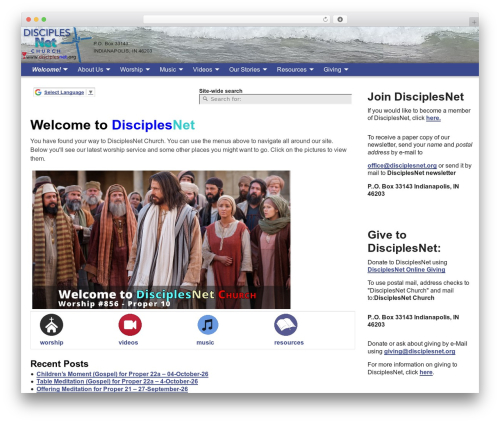
Task: Click the giving@disciplesnet.org email link
Action: (419, 351)
